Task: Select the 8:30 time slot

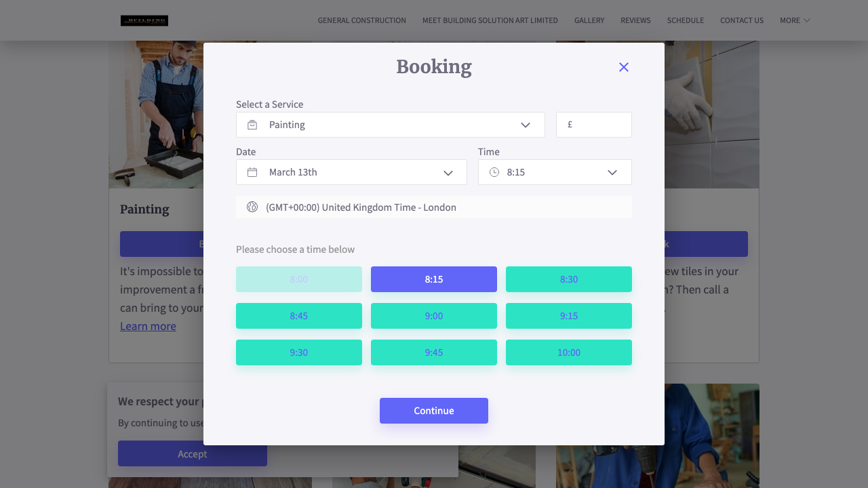Action: (x=568, y=279)
